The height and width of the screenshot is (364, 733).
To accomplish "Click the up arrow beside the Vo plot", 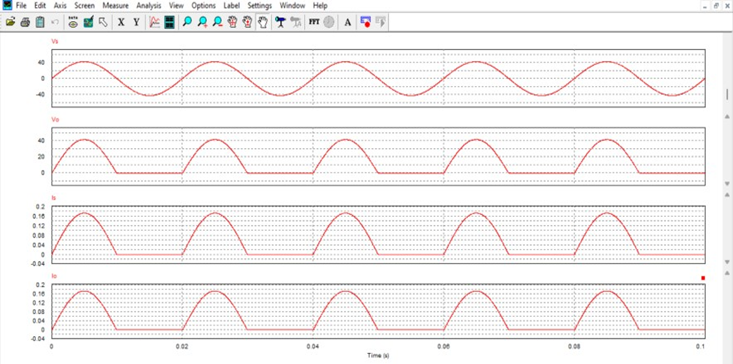I will pos(727,116).
